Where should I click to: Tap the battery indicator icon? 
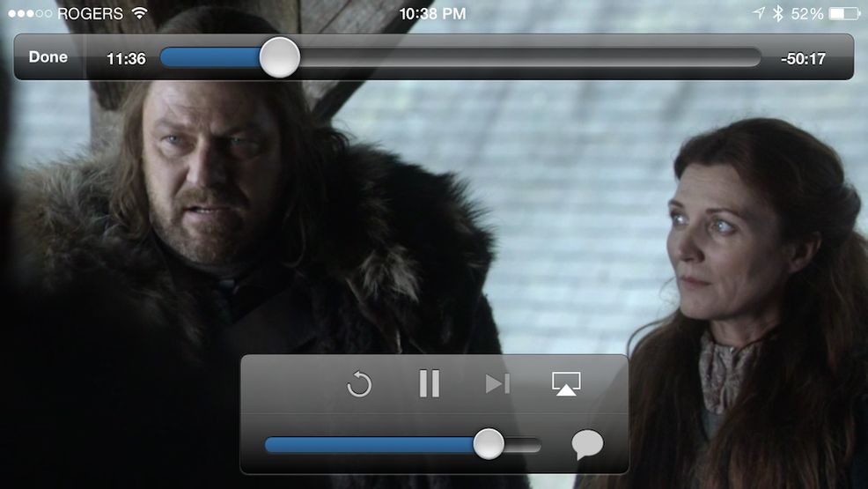[x=844, y=13]
